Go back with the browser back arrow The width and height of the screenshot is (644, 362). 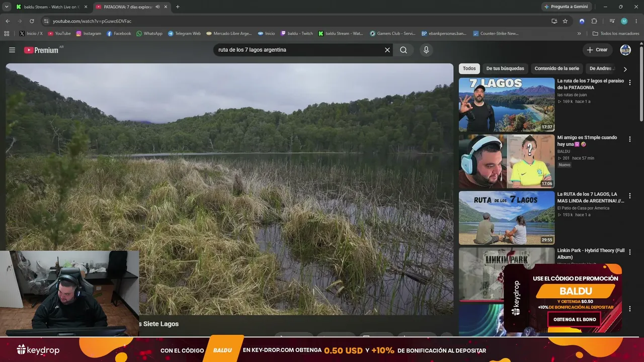8,21
